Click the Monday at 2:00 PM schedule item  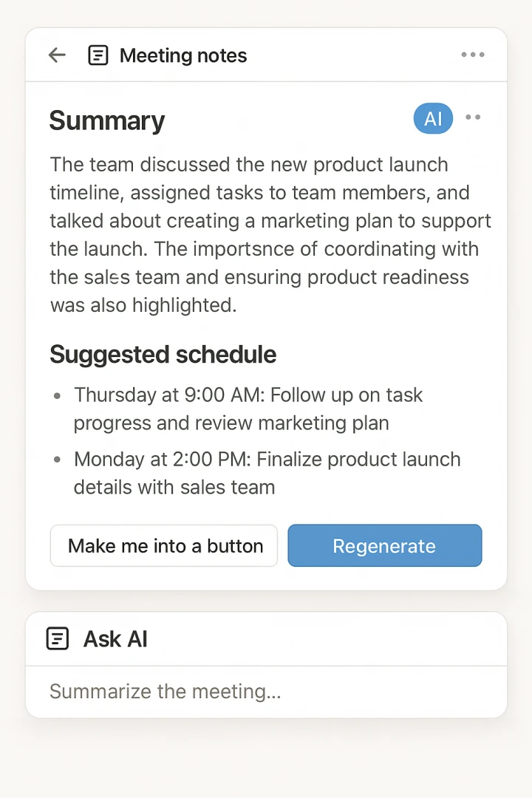point(267,474)
